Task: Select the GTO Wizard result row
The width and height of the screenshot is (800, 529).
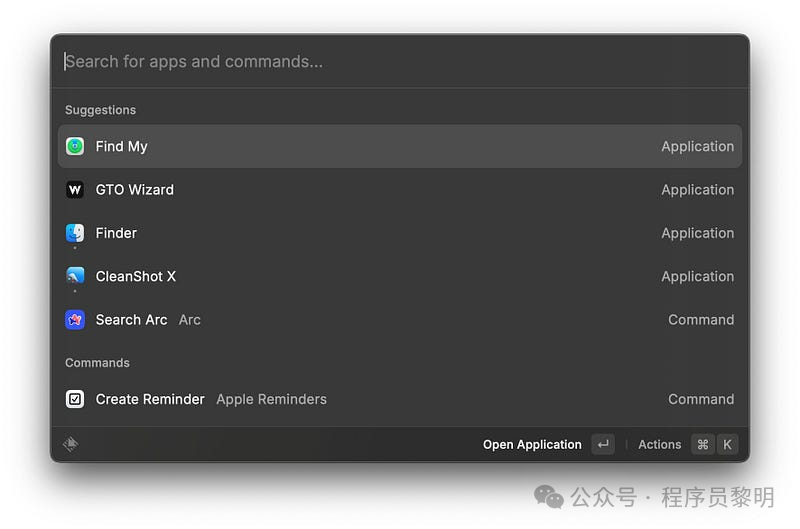Action: pos(400,190)
